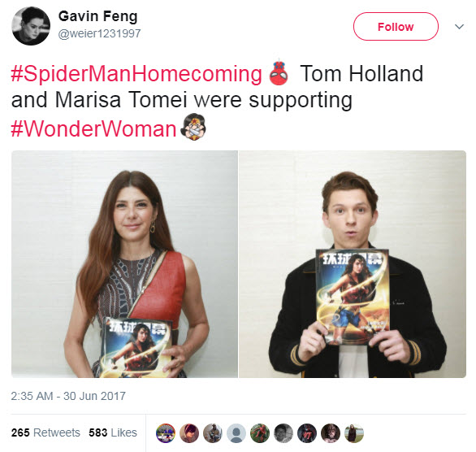Open Gavin Feng's profile avatar
The width and height of the screenshot is (476, 452).
click(31, 26)
